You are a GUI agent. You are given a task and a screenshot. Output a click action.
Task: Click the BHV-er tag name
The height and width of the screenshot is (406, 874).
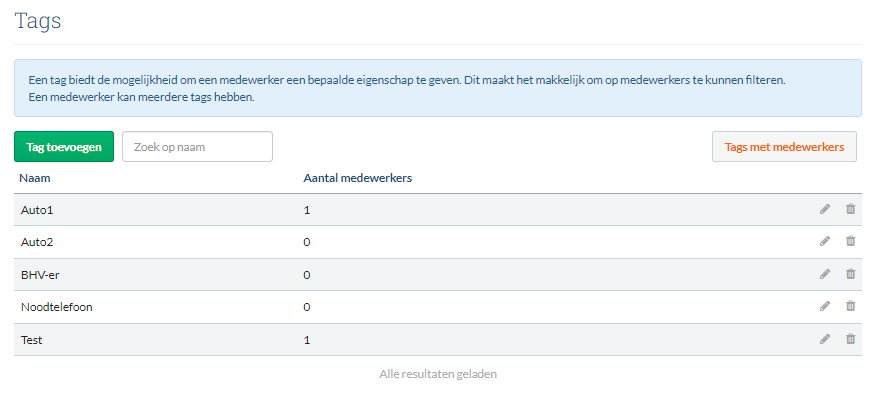(x=41, y=275)
